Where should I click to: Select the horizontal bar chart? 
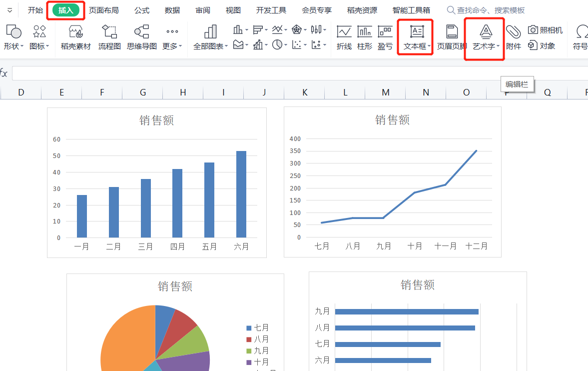click(418, 321)
